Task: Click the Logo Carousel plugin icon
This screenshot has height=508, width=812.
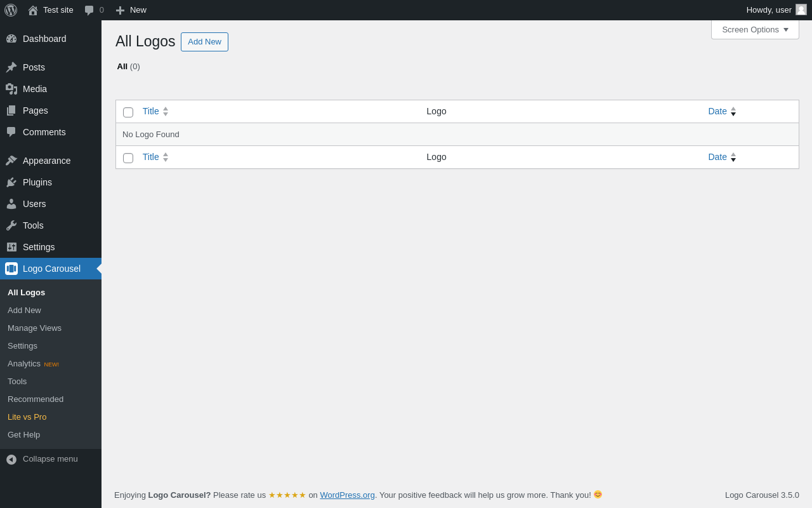Action: click(x=11, y=269)
